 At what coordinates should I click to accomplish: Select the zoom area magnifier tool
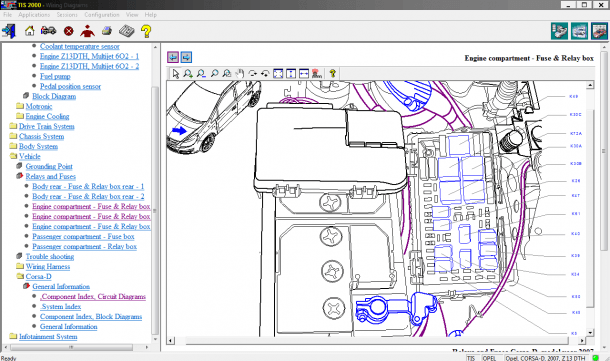(x=227, y=74)
